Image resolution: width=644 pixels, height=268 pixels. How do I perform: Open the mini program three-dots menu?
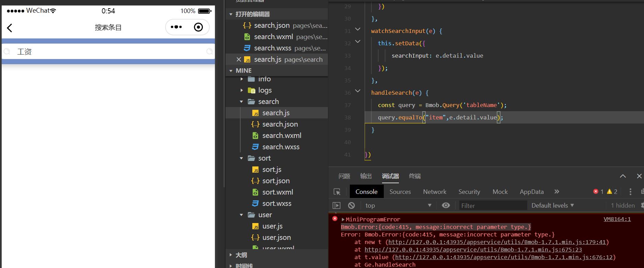pyautogui.click(x=176, y=27)
